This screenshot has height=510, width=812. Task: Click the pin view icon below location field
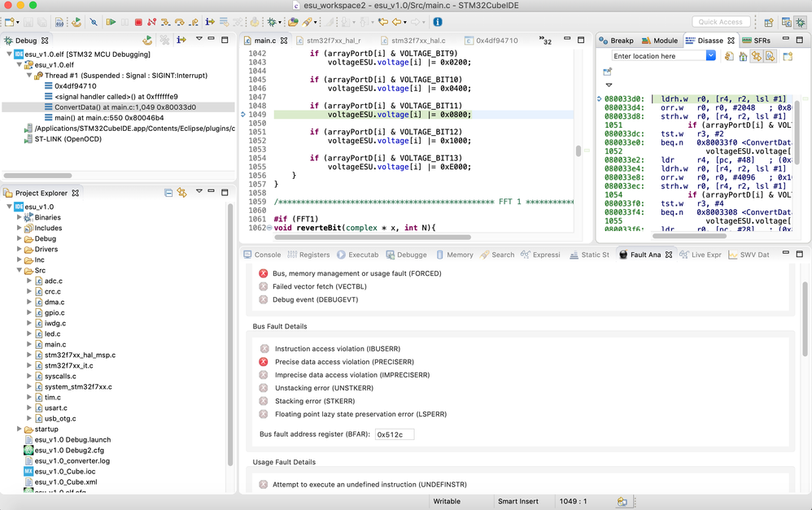pyautogui.click(x=608, y=72)
